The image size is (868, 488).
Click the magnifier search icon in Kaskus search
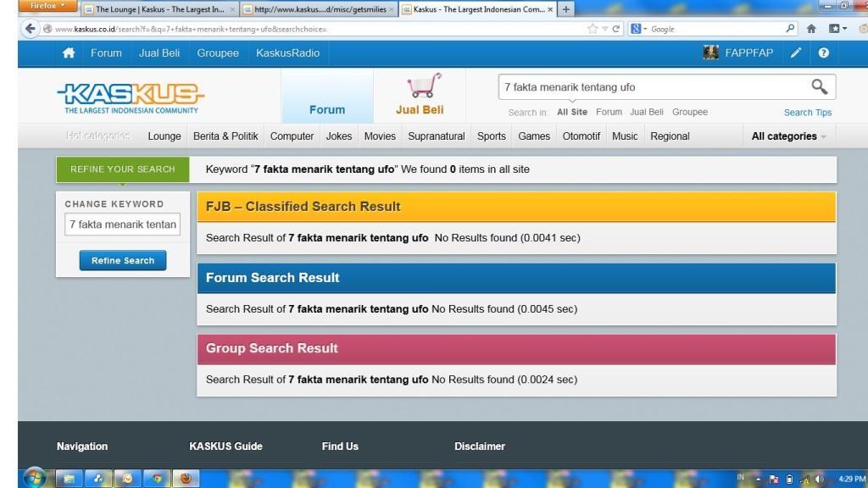[820, 87]
